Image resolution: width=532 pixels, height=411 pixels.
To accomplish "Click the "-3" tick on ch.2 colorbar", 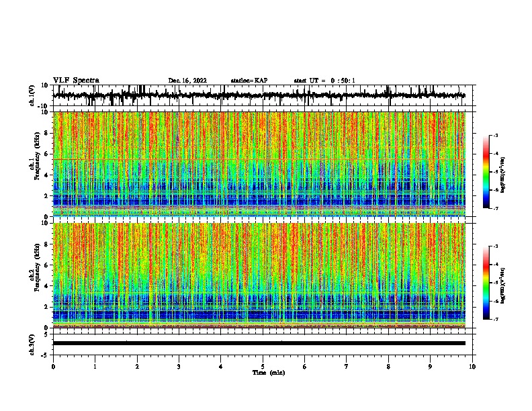I will point(495,246).
